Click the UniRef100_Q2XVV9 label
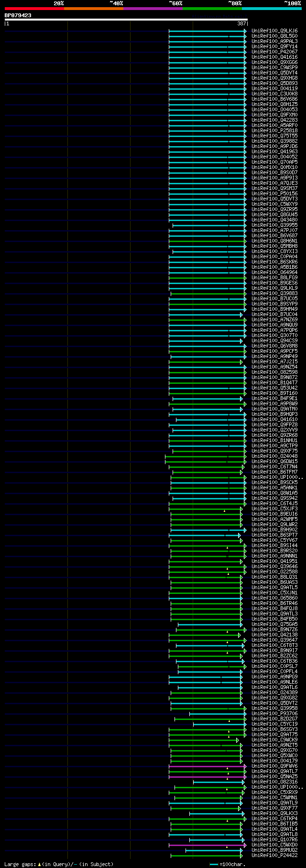Screen dimensions: 306x868 click(x=274, y=430)
